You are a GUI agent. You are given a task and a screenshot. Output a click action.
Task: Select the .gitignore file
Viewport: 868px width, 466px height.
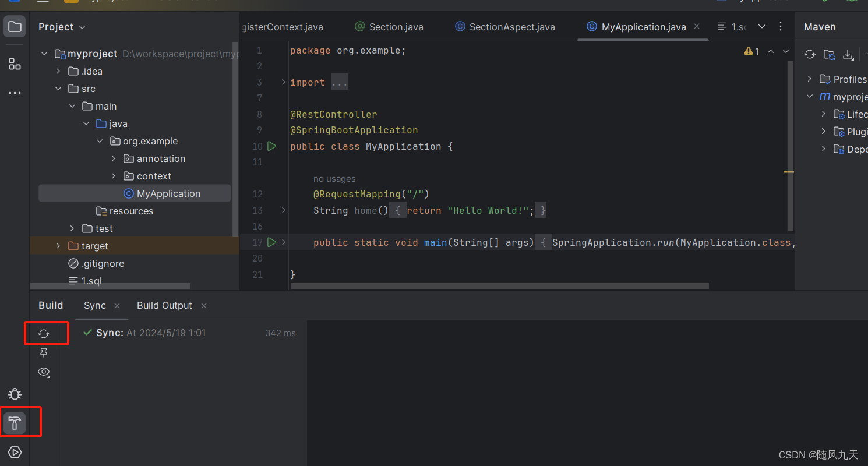96,263
